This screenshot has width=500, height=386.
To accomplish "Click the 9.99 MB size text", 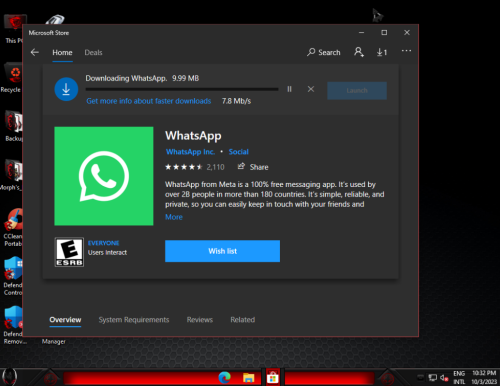I will pos(185,78).
